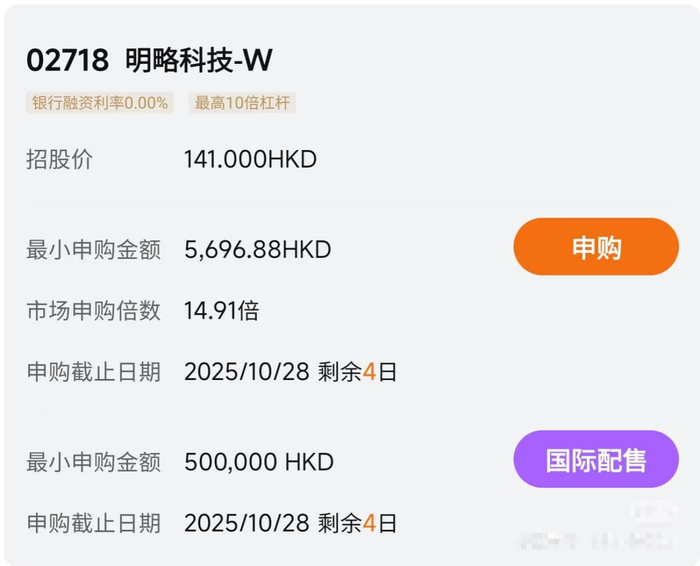The height and width of the screenshot is (566, 700).
Task: Click the 最小申购金额 label beside 5,696.88HKD
Action: click(93, 249)
